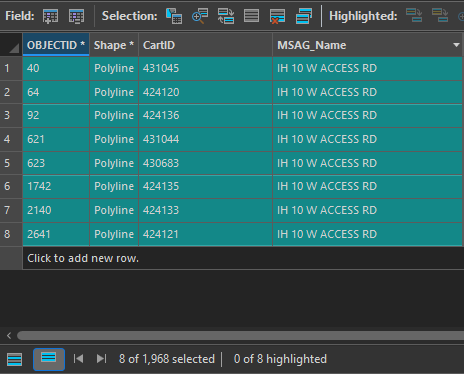
Task: Select row header 6
Action: [11, 186]
